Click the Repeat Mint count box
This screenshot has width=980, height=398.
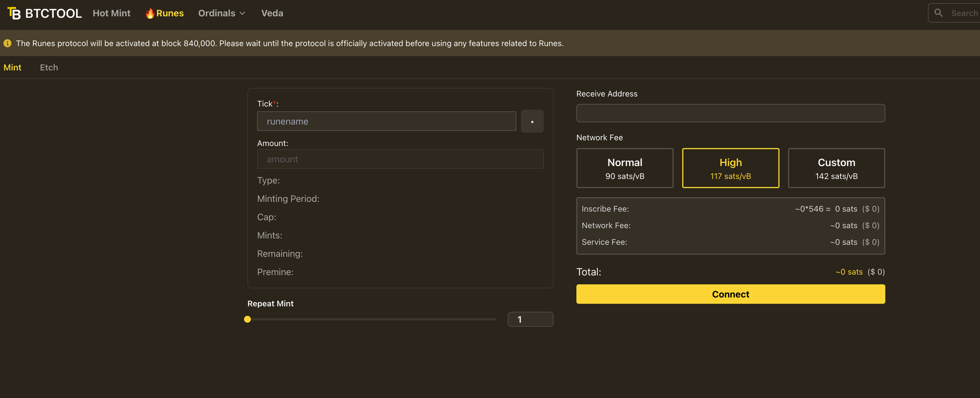[530, 319]
